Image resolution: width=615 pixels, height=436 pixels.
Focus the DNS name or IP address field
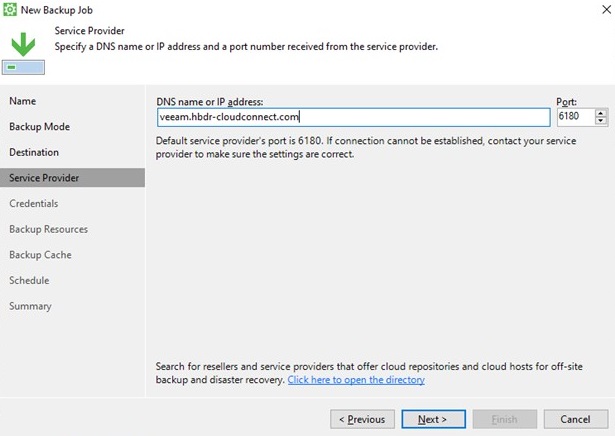pyautogui.click(x=353, y=117)
